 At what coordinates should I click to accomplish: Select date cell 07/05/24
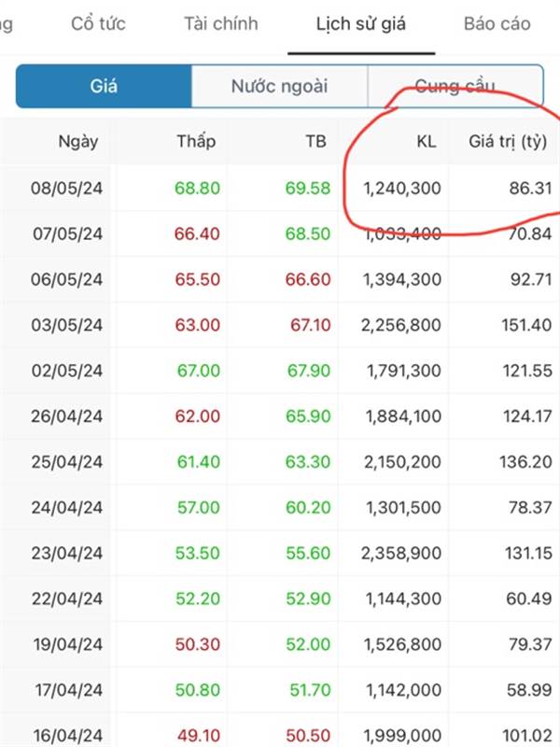[67, 234]
